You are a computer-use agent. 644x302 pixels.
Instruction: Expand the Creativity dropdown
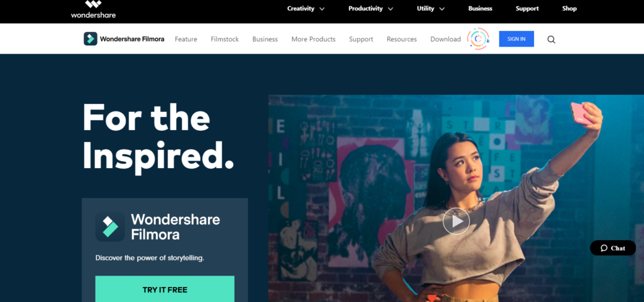tap(306, 9)
